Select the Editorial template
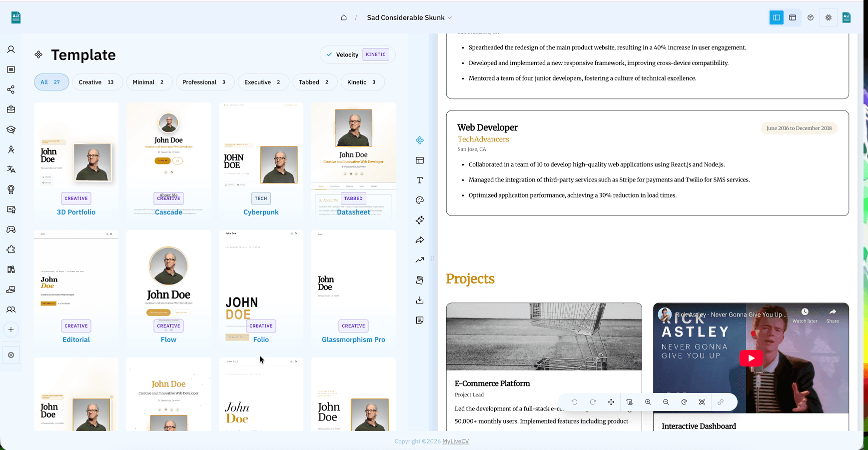This screenshot has width=868, height=450. coord(76,289)
